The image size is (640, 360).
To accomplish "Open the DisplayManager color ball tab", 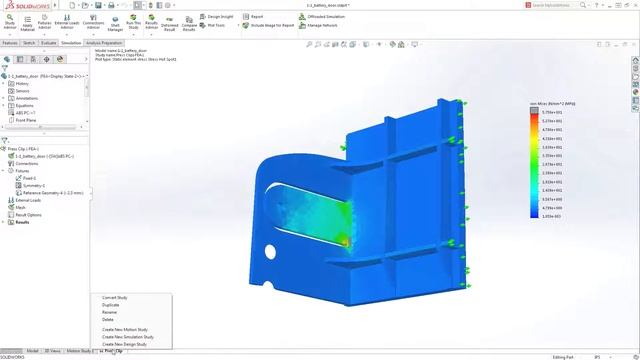I will pyautogui.click(x=60, y=59).
